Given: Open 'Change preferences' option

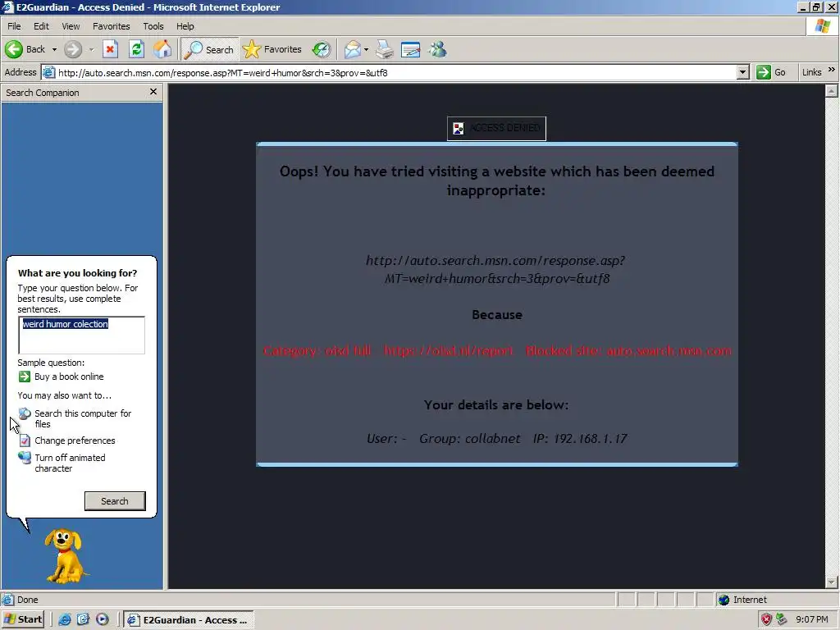Looking at the screenshot, I should coord(75,441).
